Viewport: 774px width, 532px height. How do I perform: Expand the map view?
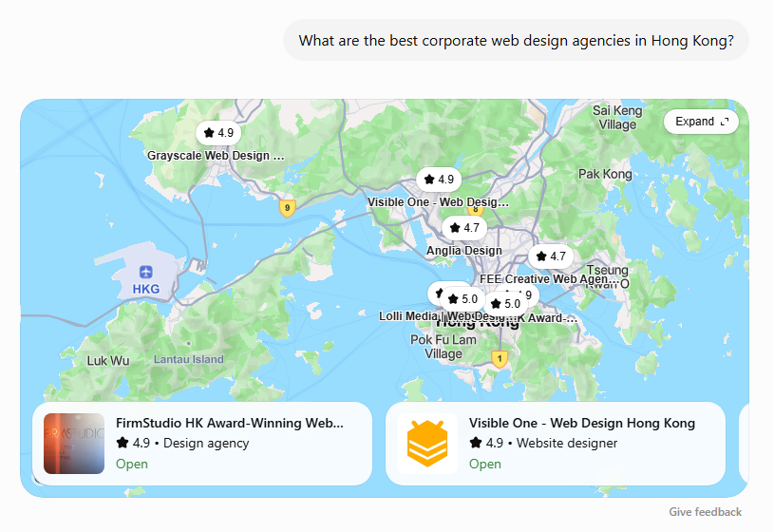click(x=701, y=122)
